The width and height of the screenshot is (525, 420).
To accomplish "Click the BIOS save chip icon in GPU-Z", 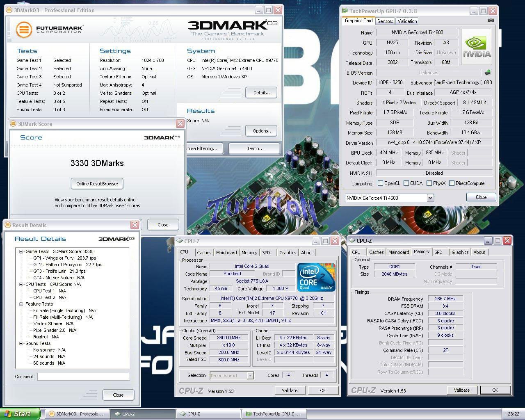I will coord(488,73).
